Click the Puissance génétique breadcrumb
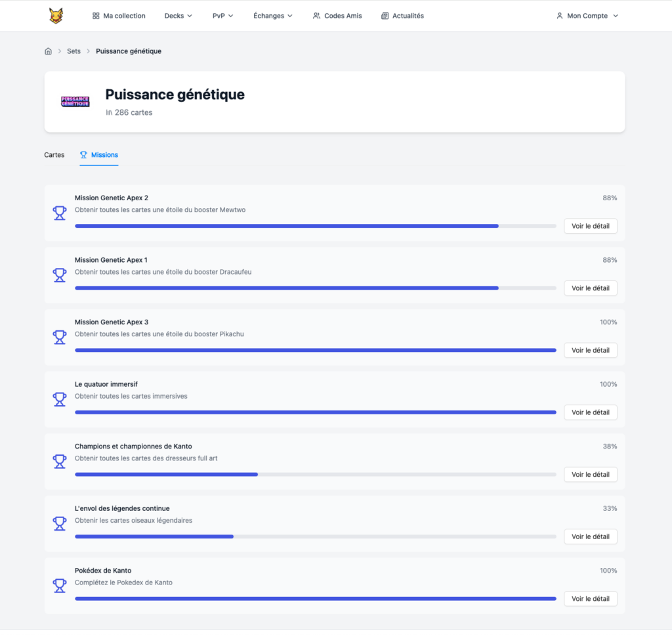Screen dimensions: 672x635 click(x=129, y=51)
